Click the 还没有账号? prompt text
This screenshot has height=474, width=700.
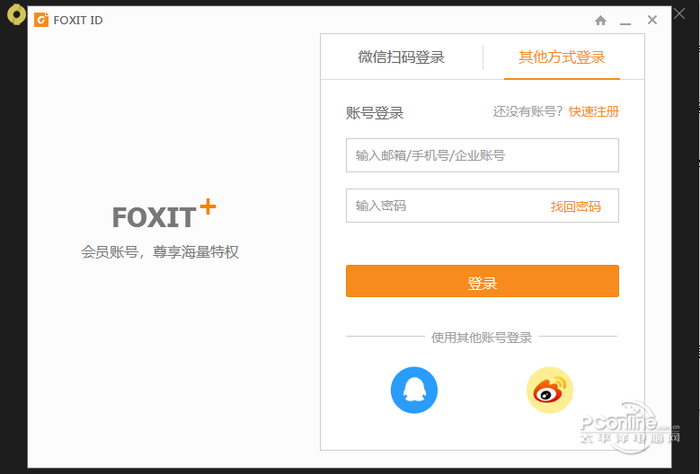[x=528, y=111]
